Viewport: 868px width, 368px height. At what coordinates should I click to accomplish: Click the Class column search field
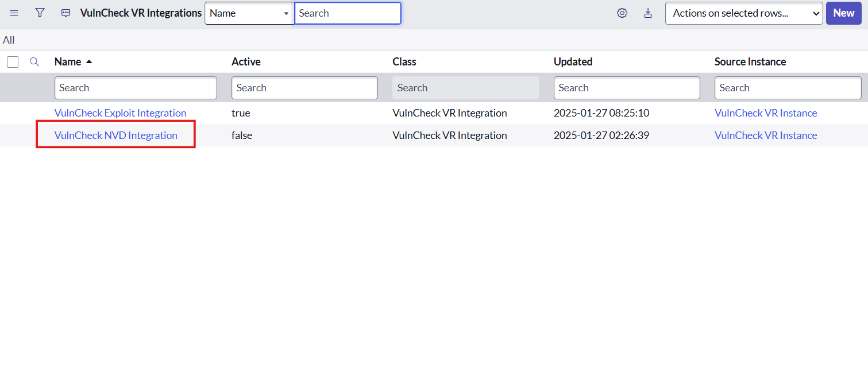(x=466, y=88)
